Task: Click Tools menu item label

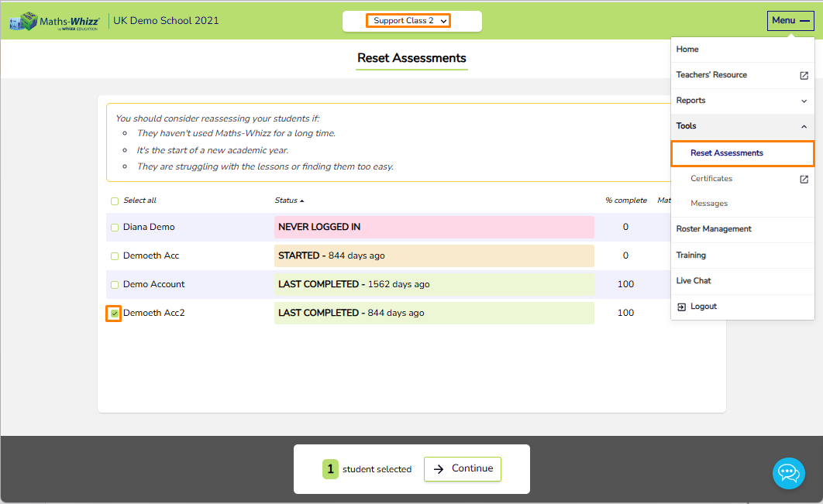Action: [x=686, y=126]
